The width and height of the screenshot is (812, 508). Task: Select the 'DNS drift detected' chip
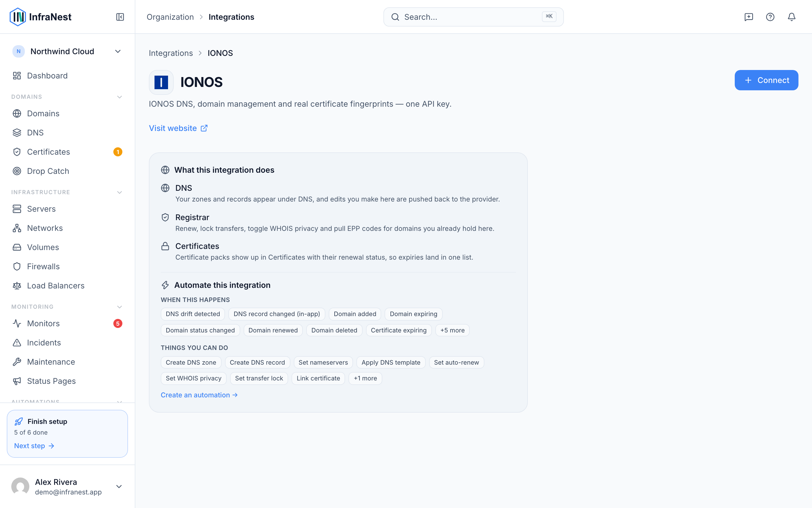pyautogui.click(x=193, y=314)
